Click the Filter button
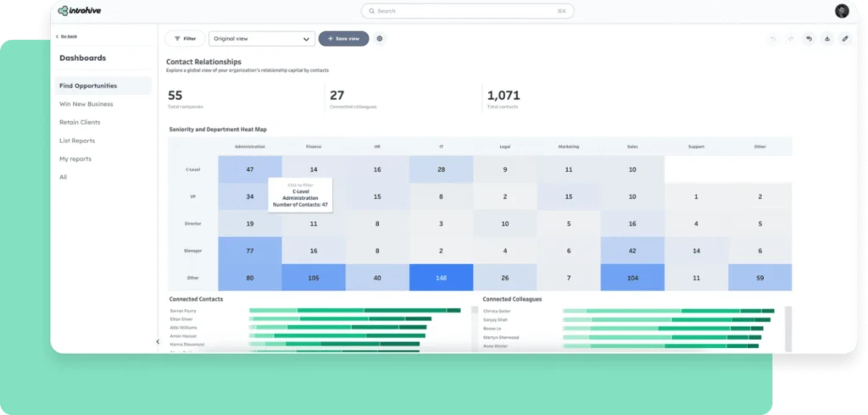The height and width of the screenshot is (415, 868). click(185, 39)
